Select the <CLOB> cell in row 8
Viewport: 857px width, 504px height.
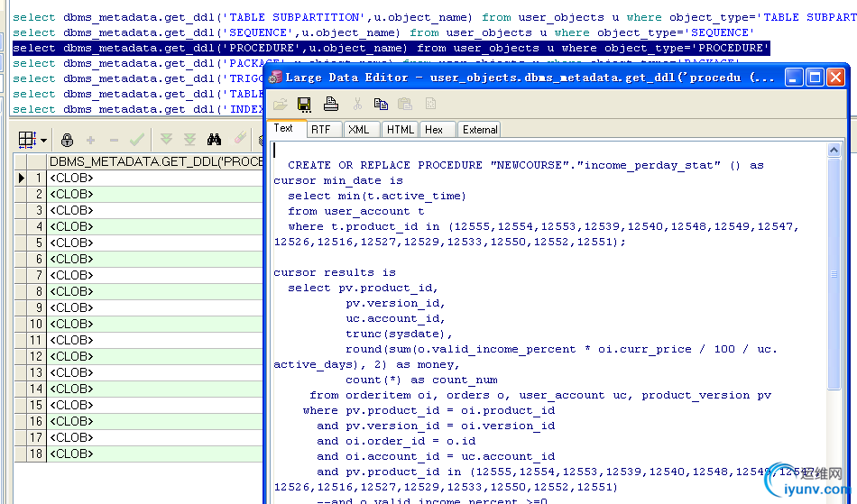coord(155,291)
